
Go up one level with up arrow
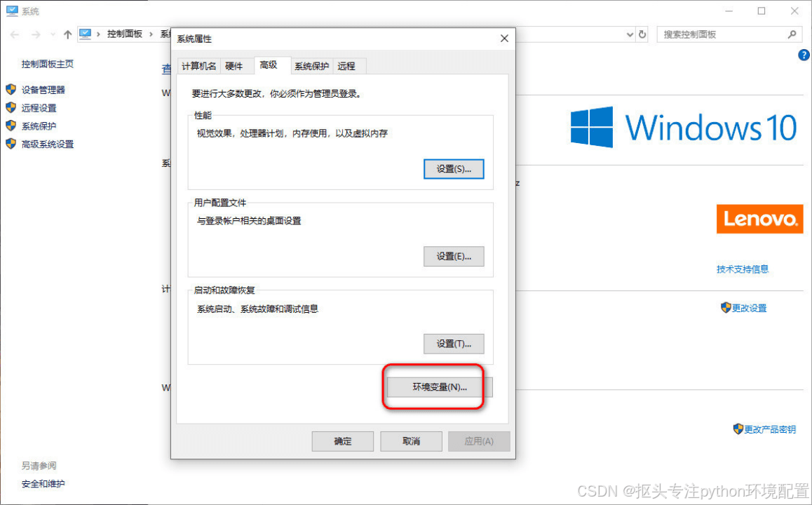pos(67,34)
